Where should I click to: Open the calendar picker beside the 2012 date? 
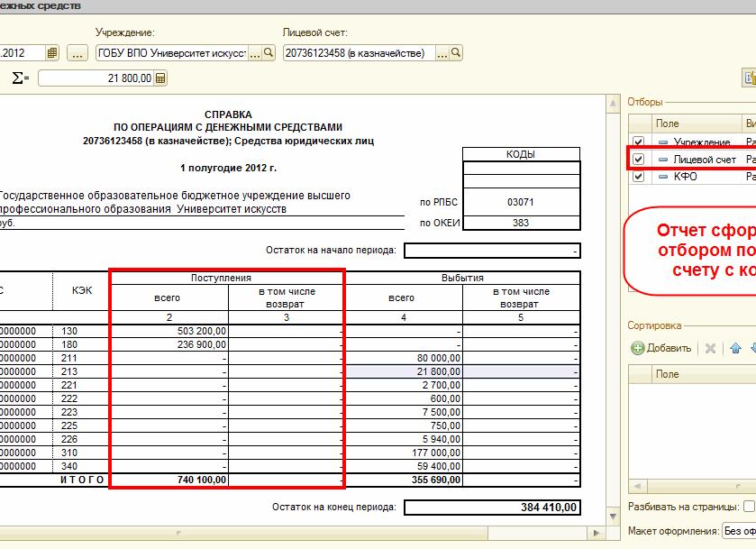pyautogui.click(x=52, y=52)
